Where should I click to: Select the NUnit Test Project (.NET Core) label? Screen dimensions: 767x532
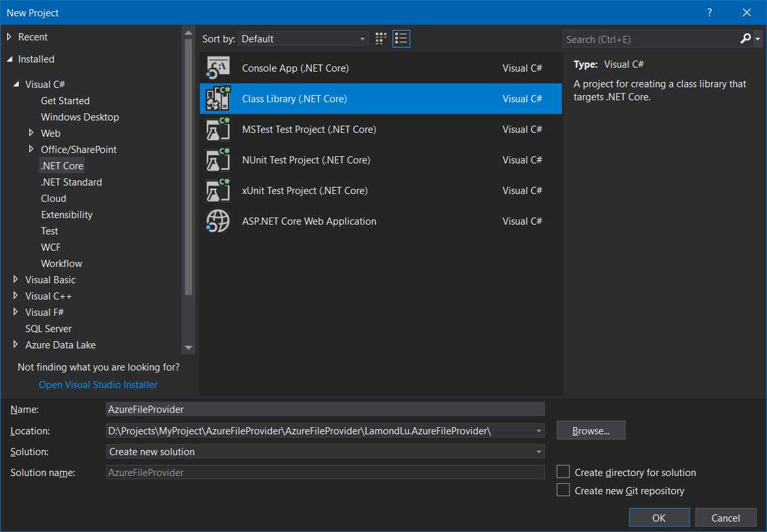(x=306, y=160)
